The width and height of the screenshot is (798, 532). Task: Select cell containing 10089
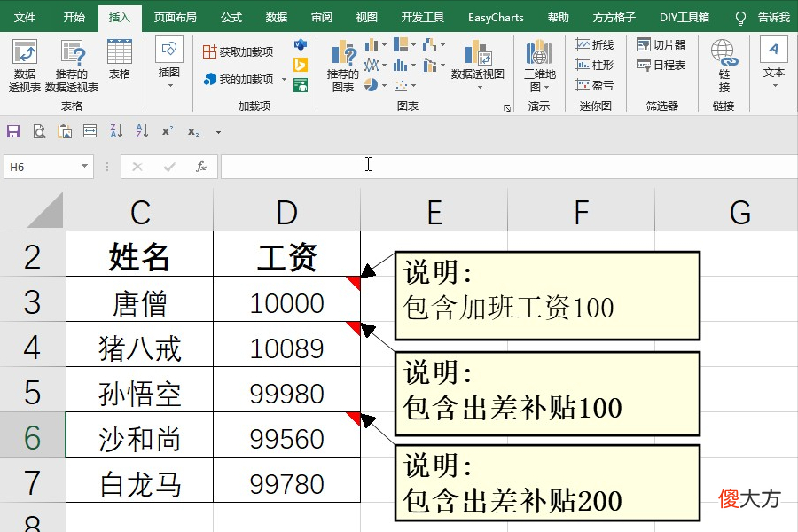[286, 344]
